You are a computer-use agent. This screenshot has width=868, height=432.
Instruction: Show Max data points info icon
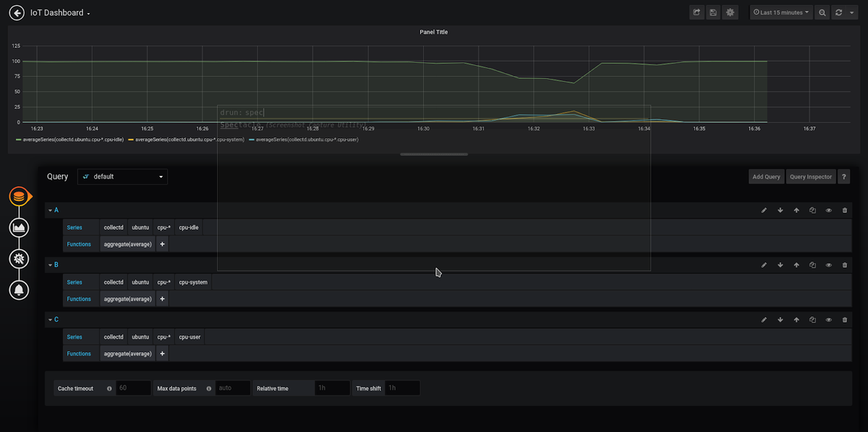(x=209, y=389)
